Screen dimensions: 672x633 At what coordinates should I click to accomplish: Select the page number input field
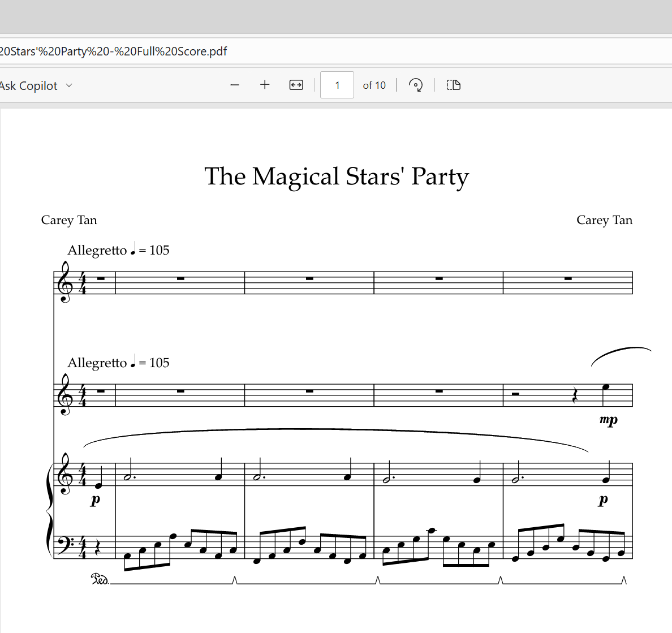tap(337, 85)
